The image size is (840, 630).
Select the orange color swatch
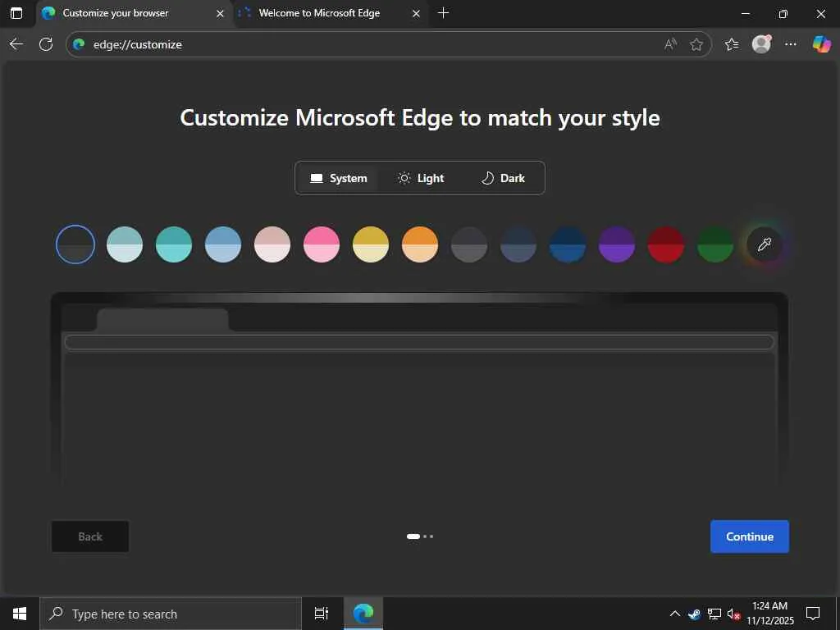point(420,244)
